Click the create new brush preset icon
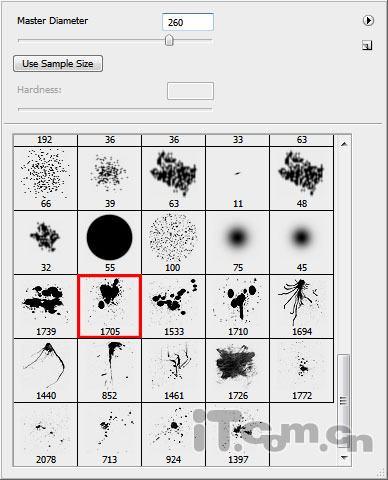Image resolution: width=388 pixels, height=480 pixels. pos(367,45)
